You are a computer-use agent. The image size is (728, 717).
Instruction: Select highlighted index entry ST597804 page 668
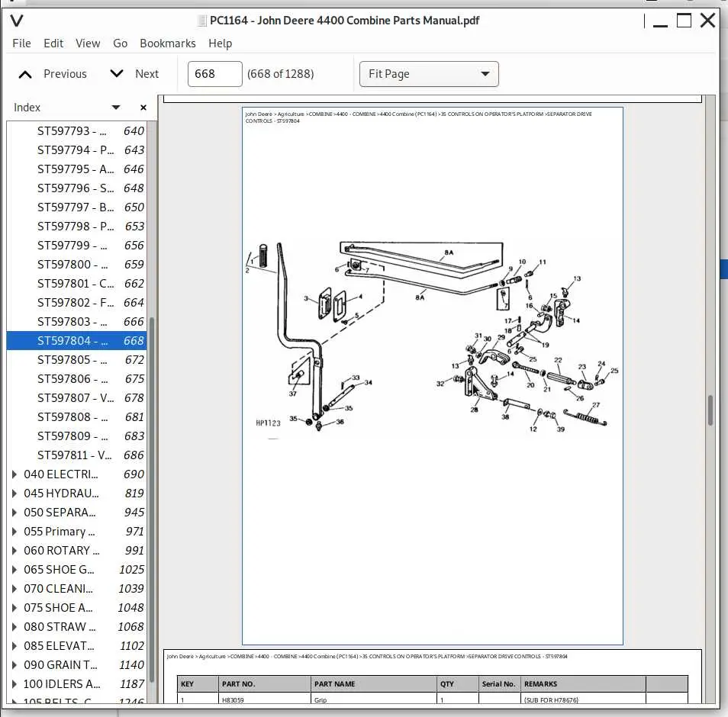click(76, 340)
